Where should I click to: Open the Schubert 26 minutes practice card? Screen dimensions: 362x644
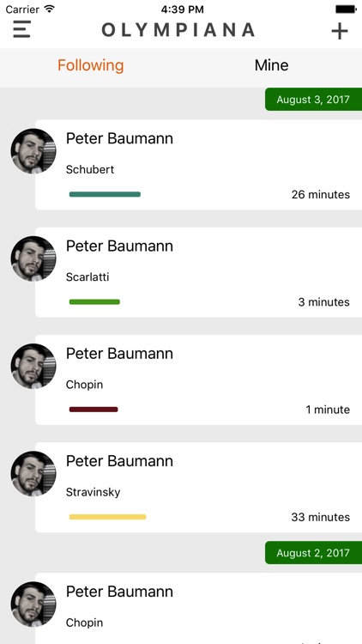(199, 165)
